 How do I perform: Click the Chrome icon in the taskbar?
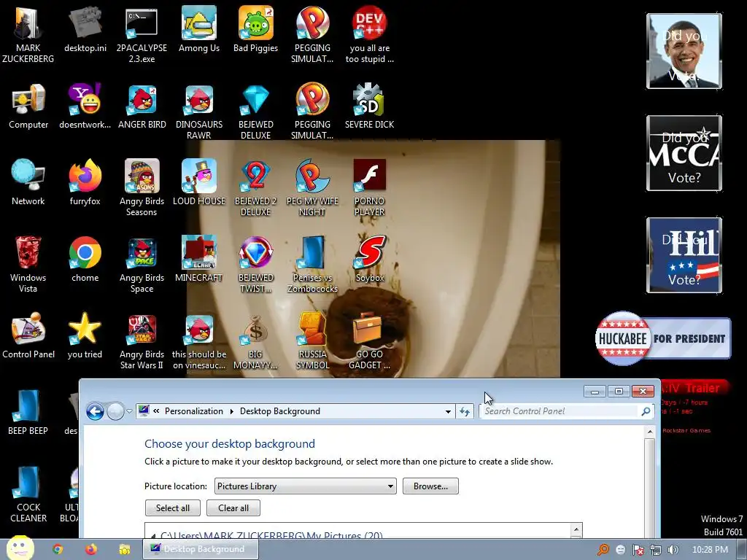click(58, 549)
